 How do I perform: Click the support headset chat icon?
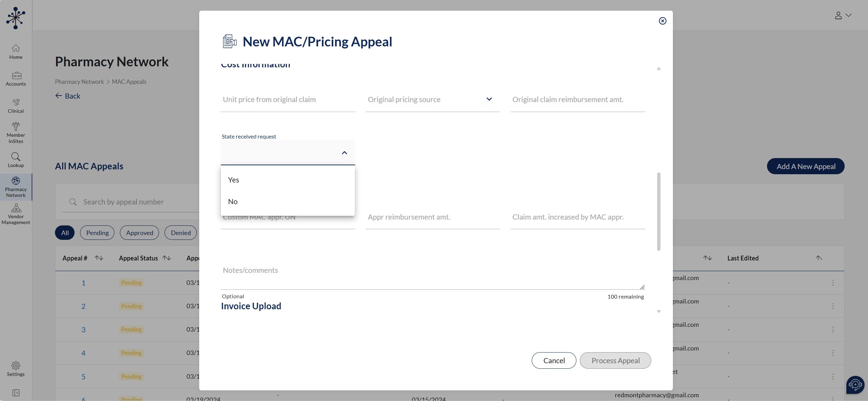pyautogui.click(x=855, y=385)
